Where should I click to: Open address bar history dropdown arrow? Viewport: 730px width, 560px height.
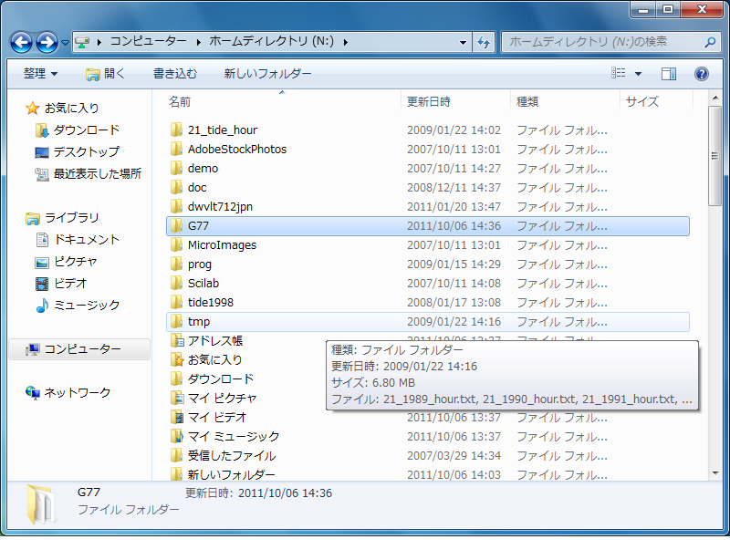463,42
